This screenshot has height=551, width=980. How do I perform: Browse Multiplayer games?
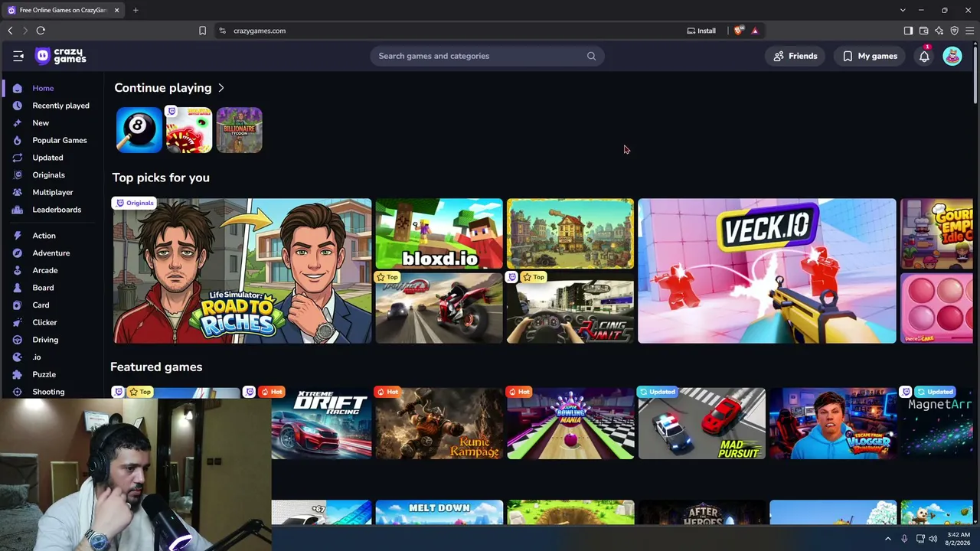point(52,192)
